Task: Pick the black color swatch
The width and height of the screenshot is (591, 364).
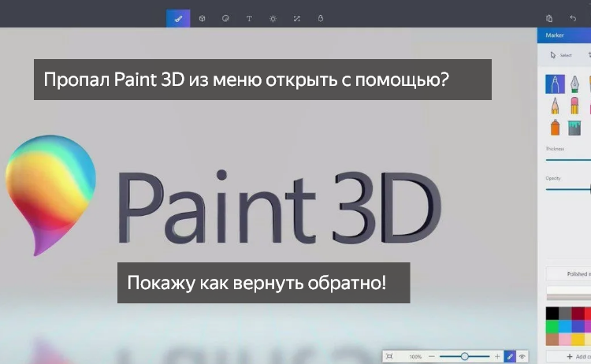Action: tap(552, 314)
